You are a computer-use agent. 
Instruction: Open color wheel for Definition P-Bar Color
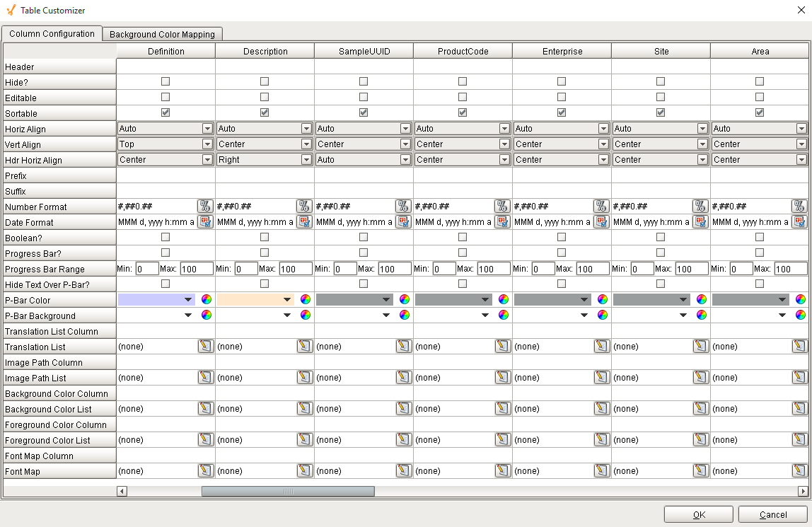coord(207,300)
